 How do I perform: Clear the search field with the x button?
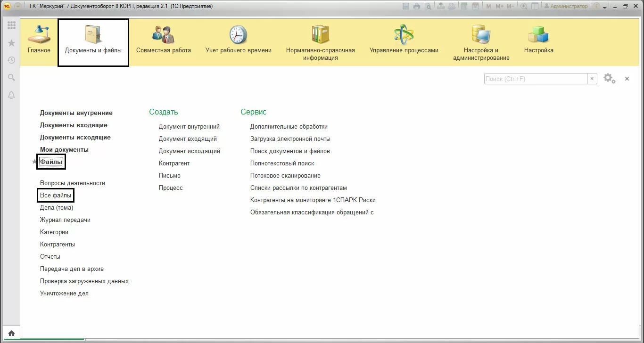tap(592, 79)
